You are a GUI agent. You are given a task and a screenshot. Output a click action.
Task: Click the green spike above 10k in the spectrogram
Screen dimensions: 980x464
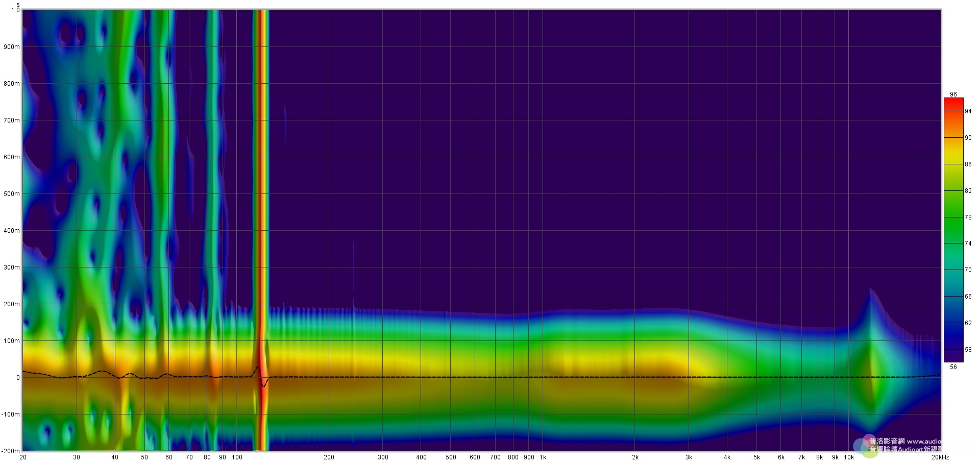[871, 361]
